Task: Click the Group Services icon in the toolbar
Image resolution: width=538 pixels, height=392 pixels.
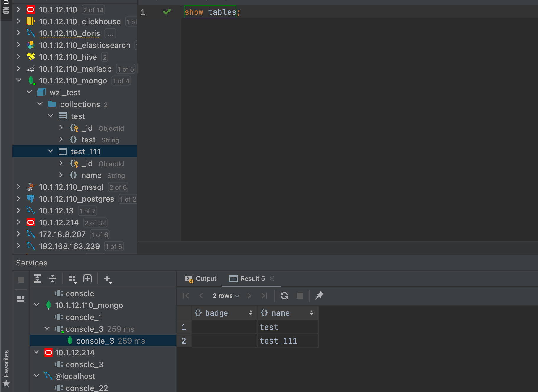Action: coord(72,278)
